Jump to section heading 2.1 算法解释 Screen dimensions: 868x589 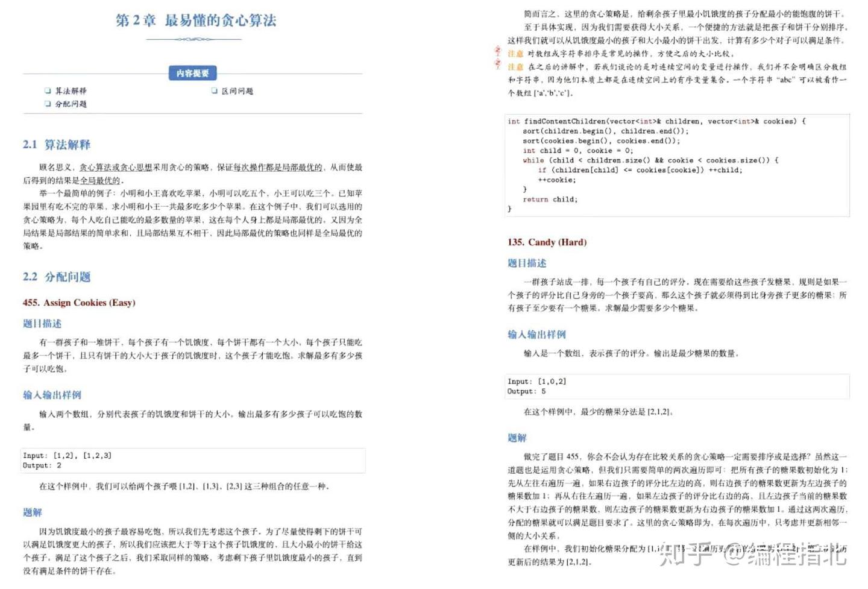pyautogui.click(x=57, y=145)
